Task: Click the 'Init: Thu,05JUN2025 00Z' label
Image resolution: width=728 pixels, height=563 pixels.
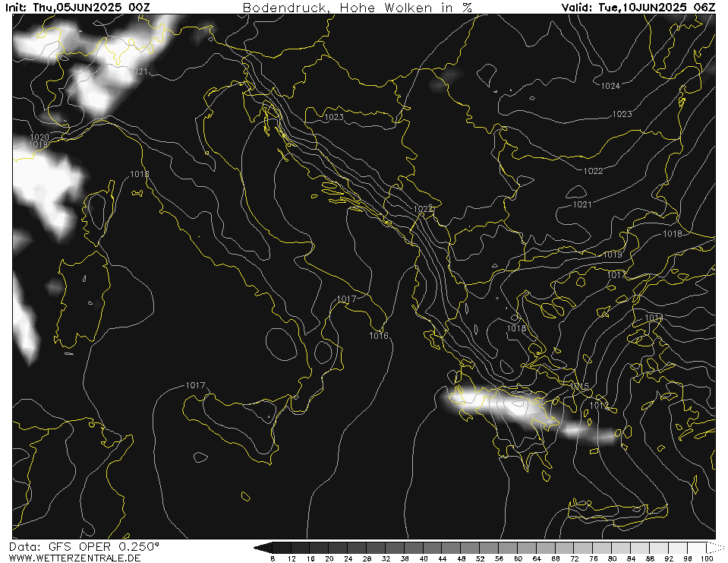Action: 77,7
